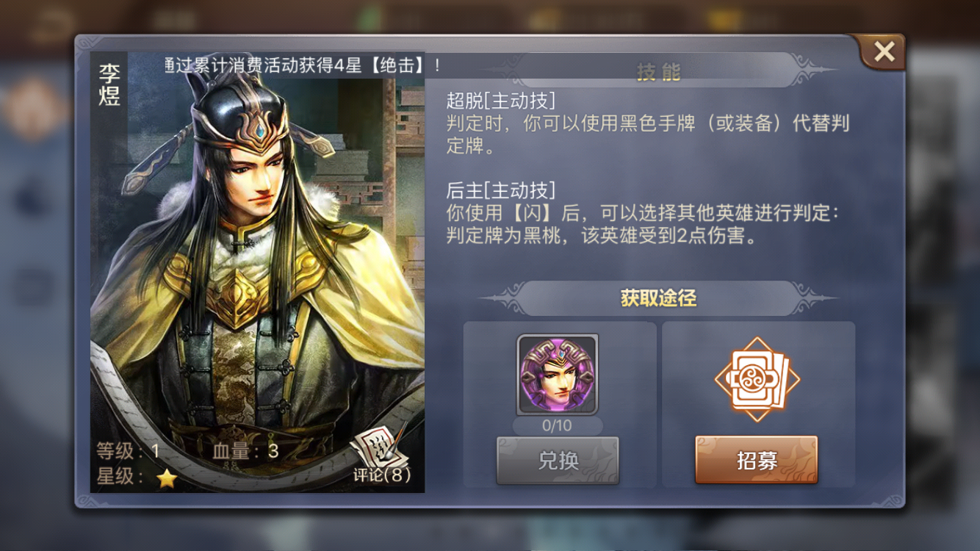The height and width of the screenshot is (551, 980).
Task: Select the 获取途径 obtain methods header
Action: pyautogui.click(x=658, y=298)
